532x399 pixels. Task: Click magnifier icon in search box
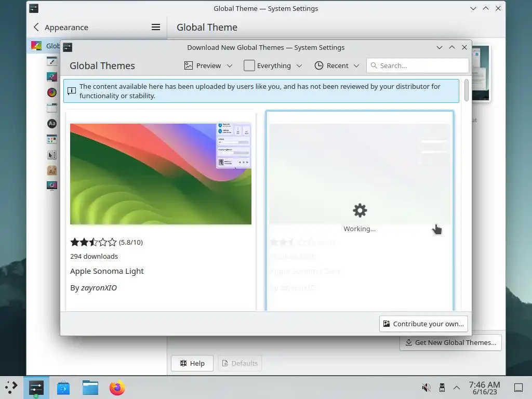[x=374, y=65]
